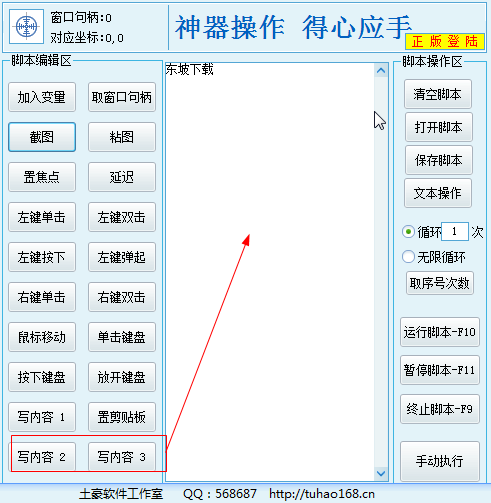Click the 窗口句柄:0 label
This screenshot has height=503, width=491.
pyautogui.click(x=81, y=17)
